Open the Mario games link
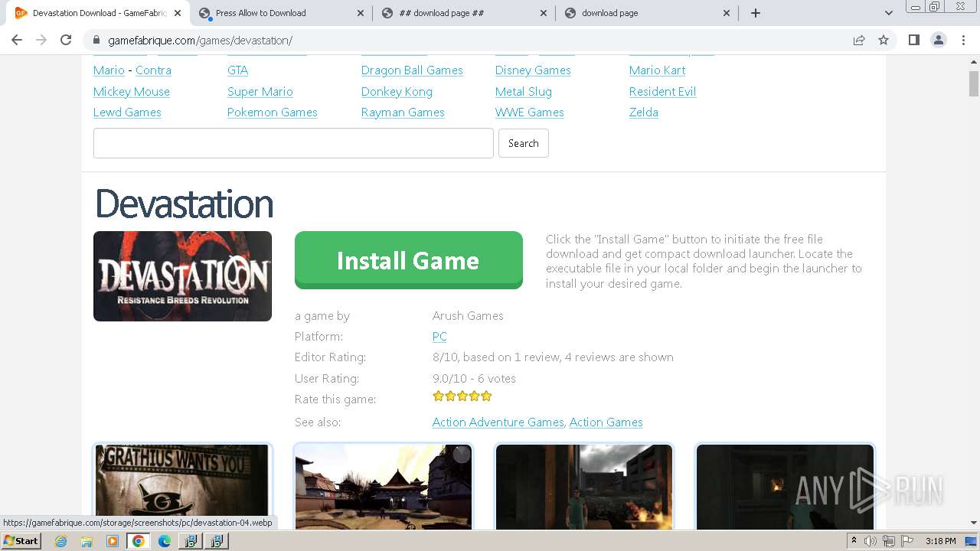Screen dimensions: 980x551 click(109, 70)
